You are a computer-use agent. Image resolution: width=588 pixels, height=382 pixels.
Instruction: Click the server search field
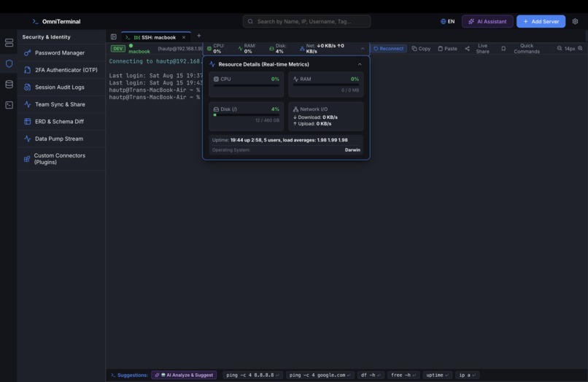[x=306, y=21]
